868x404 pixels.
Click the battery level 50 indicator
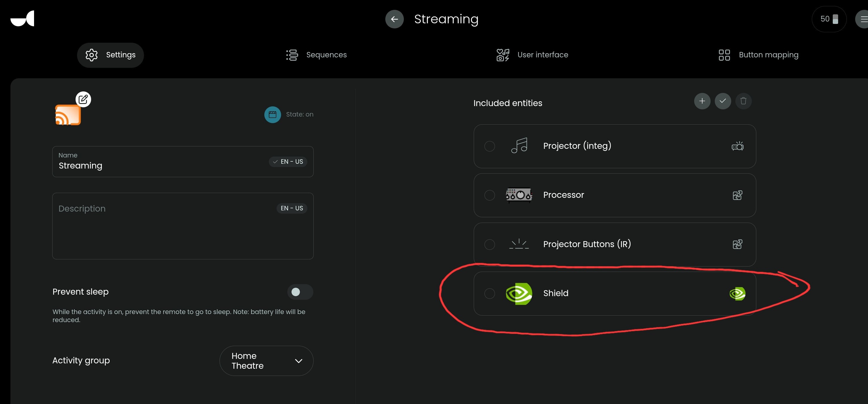(829, 19)
